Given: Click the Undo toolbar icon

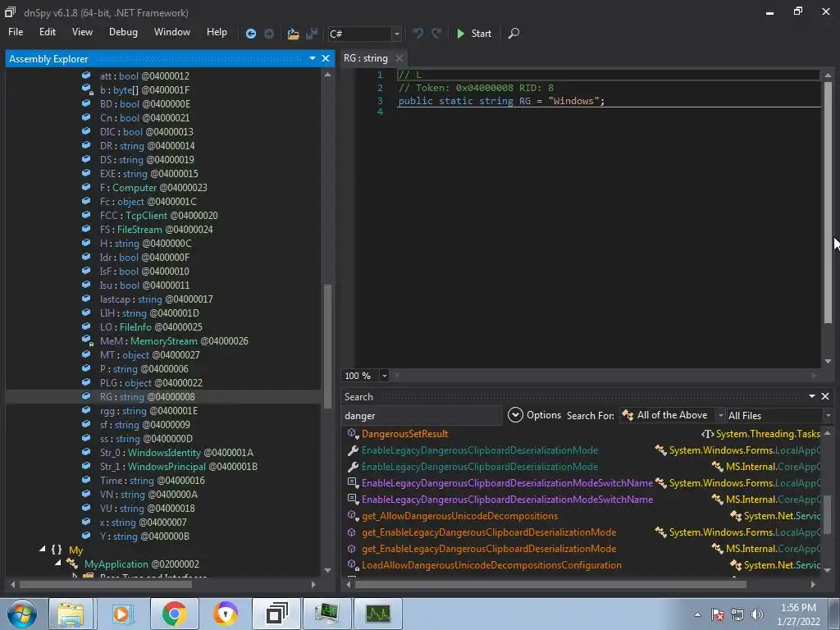Looking at the screenshot, I should pos(418,33).
